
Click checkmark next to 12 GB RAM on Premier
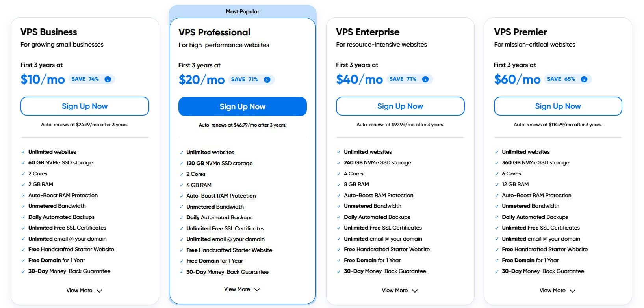coord(497,184)
